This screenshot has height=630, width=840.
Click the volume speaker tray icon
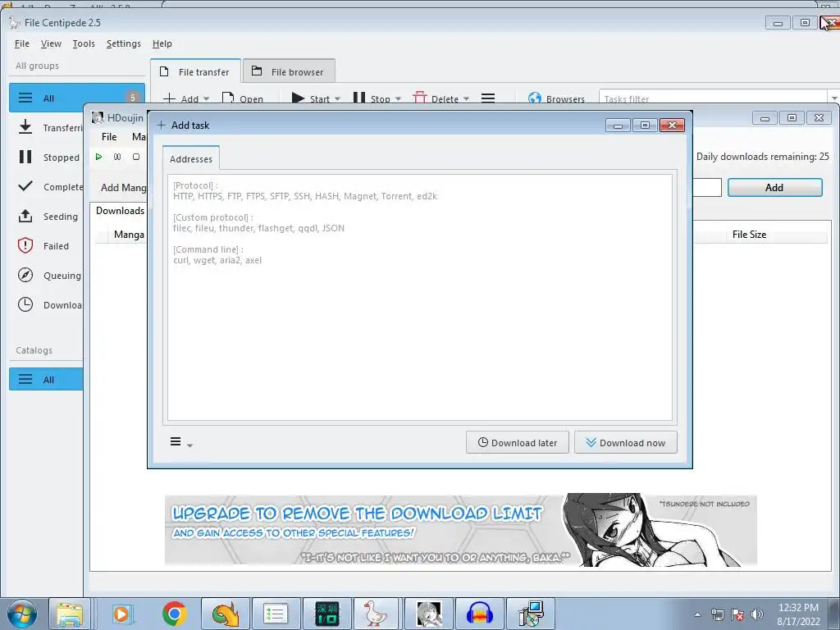[756, 614]
